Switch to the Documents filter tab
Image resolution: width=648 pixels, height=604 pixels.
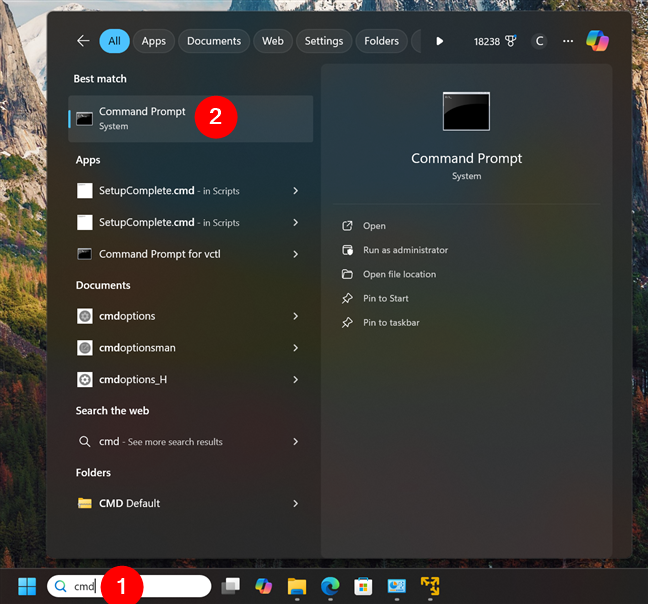[x=214, y=41]
